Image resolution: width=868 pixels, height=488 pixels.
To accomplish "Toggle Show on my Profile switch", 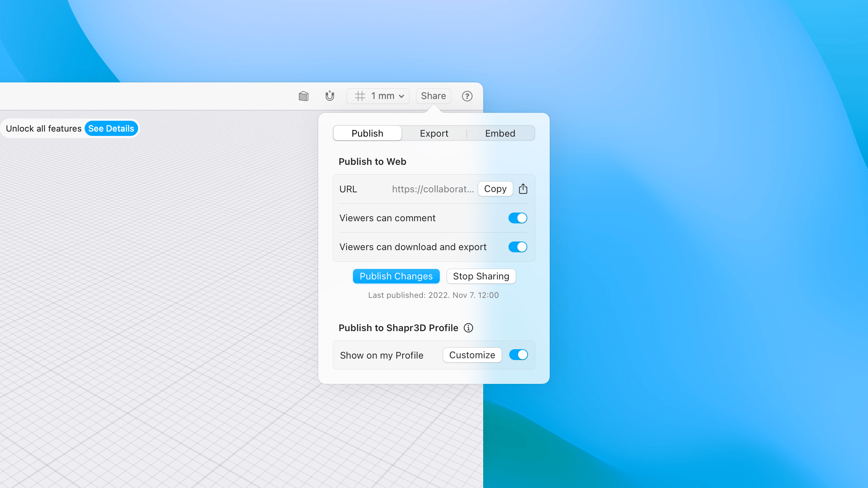I will point(518,355).
